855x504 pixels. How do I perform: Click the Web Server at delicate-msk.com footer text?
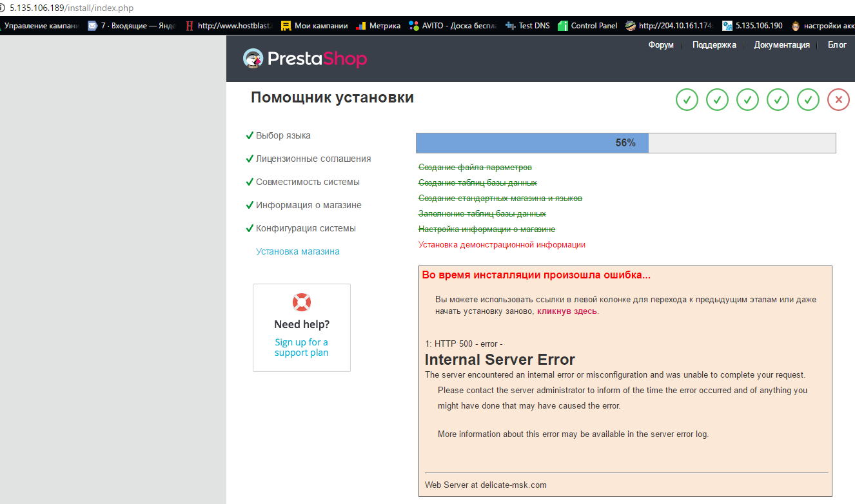486,485
